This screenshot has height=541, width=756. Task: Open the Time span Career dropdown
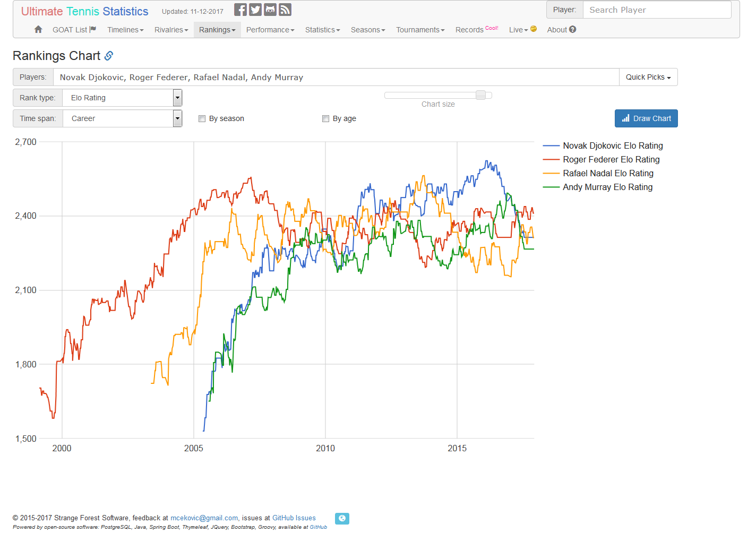point(122,118)
